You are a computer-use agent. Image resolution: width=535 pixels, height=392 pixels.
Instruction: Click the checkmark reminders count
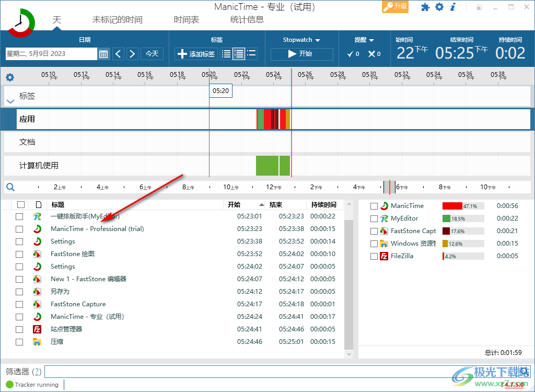click(x=353, y=54)
